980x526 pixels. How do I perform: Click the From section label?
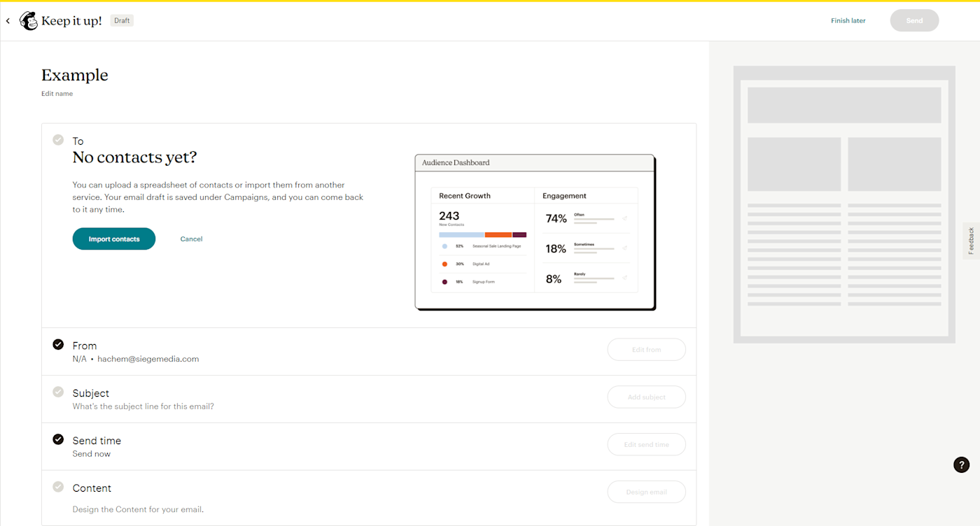[85, 346]
